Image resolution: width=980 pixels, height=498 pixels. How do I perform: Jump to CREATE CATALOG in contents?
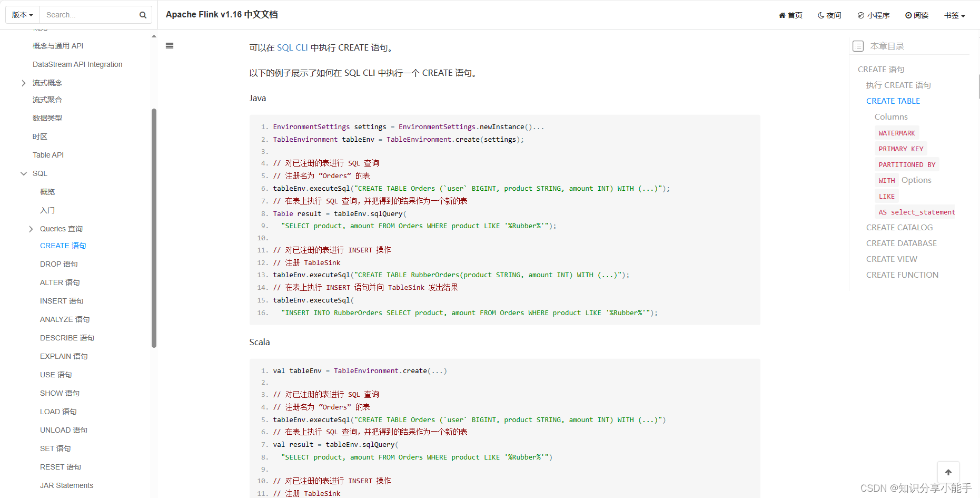(x=899, y=228)
